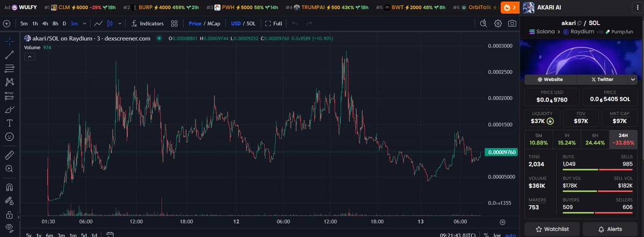This screenshot has width=644, height=237.
Task: Open trending token #4 TRUMPAI
Action: coord(327,8)
